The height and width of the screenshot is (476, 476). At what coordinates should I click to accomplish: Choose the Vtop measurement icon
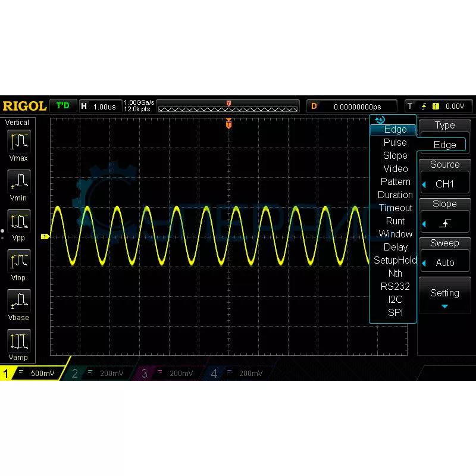pos(18,262)
